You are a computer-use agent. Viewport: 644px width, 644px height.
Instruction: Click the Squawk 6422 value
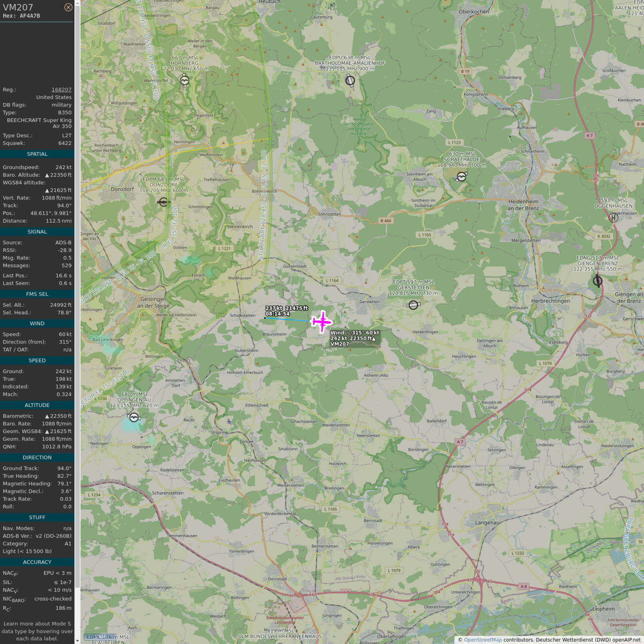point(65,143)
